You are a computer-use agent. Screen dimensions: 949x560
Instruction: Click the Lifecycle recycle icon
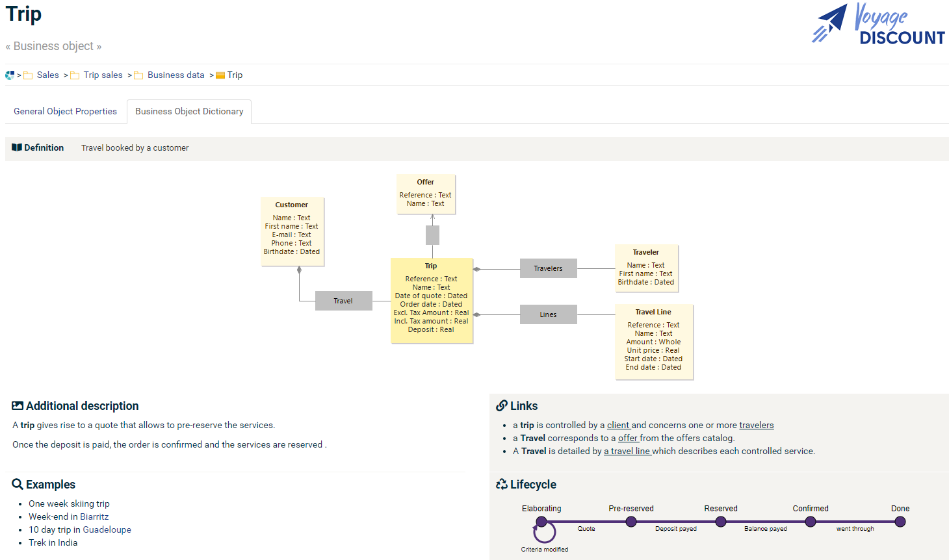[x=501, y=484]
